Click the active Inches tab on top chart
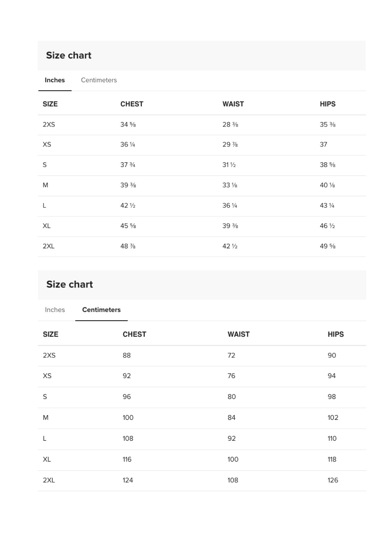The width and height of the screenshot is (392, 555). [54, 80]
